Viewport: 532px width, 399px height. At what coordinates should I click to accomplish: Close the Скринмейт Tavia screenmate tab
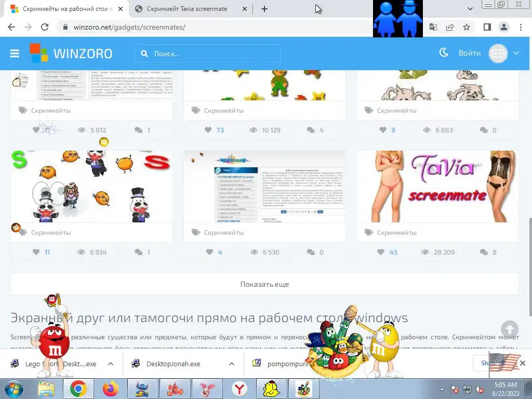point(244,9)
